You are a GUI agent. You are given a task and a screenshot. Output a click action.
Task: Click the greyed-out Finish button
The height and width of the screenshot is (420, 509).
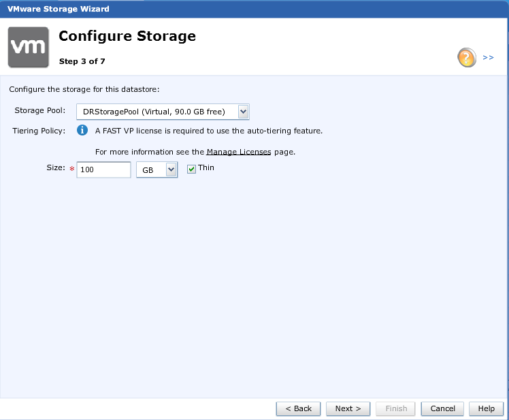coord(396,408)
